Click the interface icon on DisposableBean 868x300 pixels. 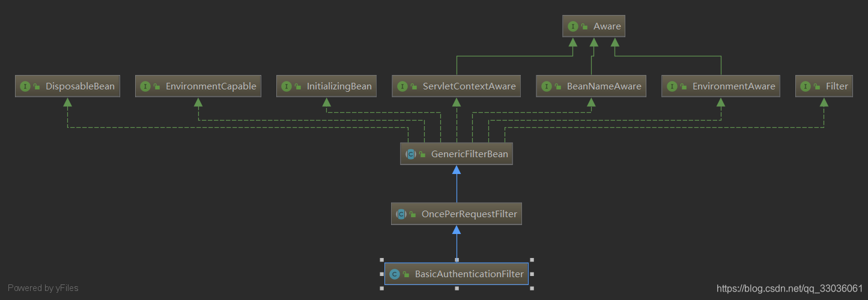click(x=25, y=86)
